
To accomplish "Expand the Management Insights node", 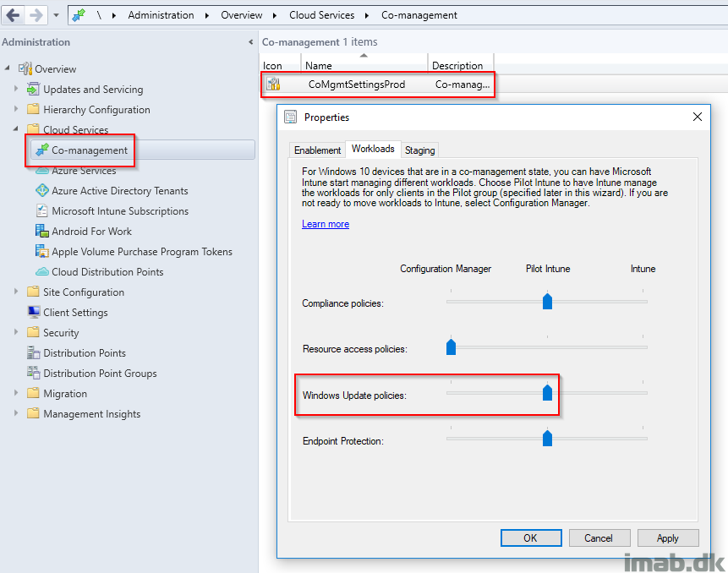I will tap(16, 413).
